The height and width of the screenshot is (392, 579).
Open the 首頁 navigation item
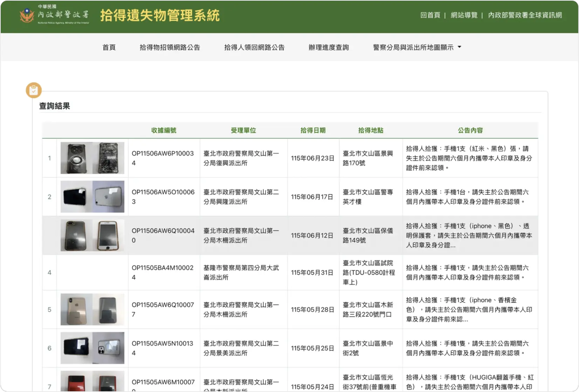tap(109, 47)
